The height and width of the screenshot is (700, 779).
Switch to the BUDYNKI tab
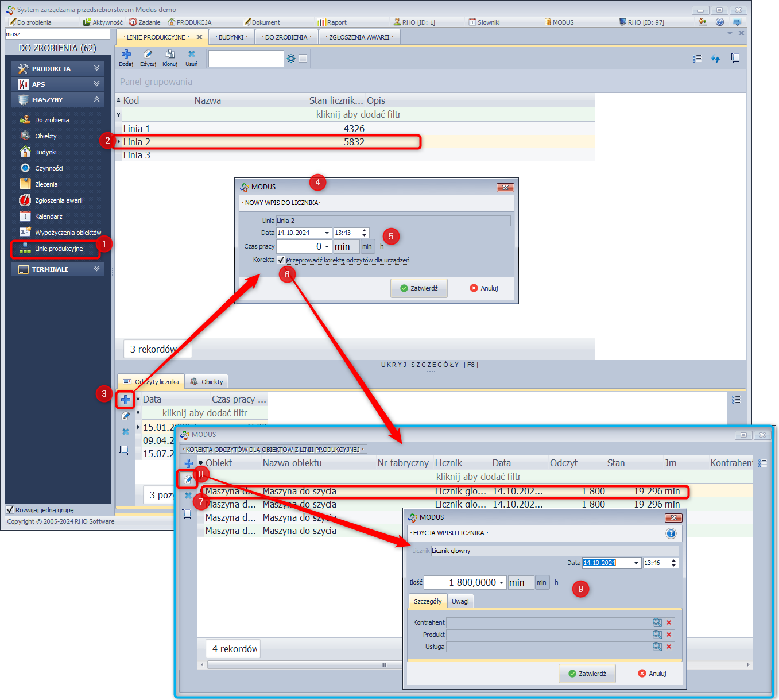[x=232, y=37]
